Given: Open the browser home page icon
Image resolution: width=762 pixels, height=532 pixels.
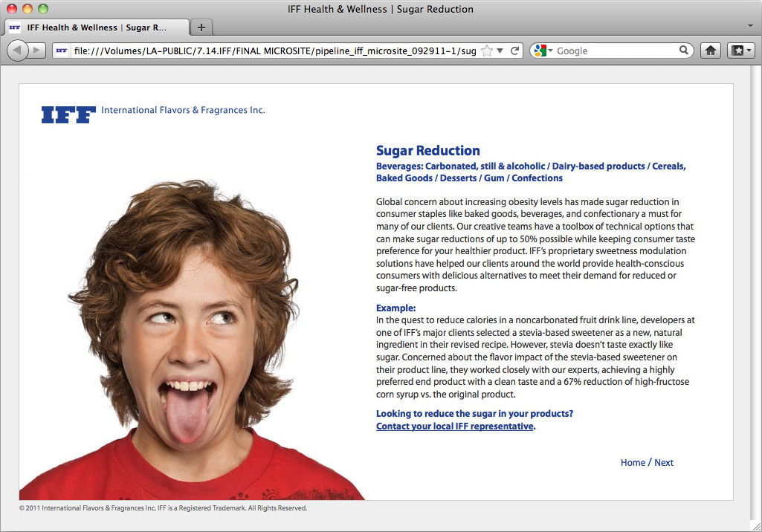Looking at the screenshot, I should 711,51.
